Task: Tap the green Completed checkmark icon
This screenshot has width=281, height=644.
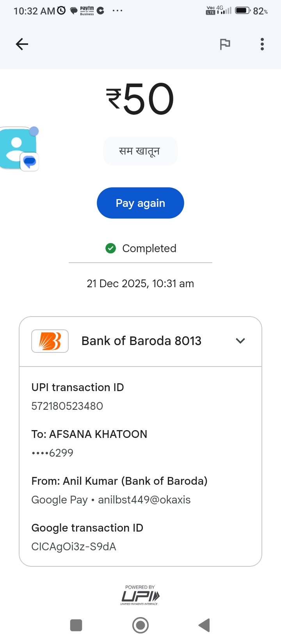Action: [x=111, y=248]
